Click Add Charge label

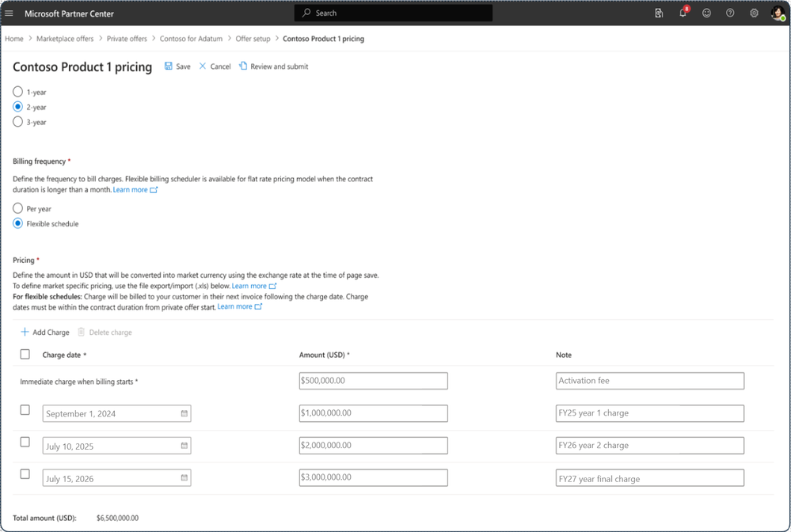pyautogui.click(x=51, y=332)
